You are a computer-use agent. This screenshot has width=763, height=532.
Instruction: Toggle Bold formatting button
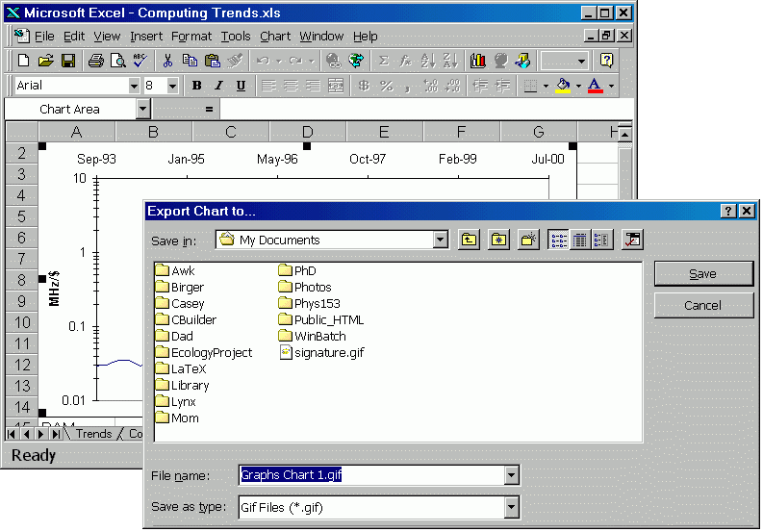click(196, 86)
